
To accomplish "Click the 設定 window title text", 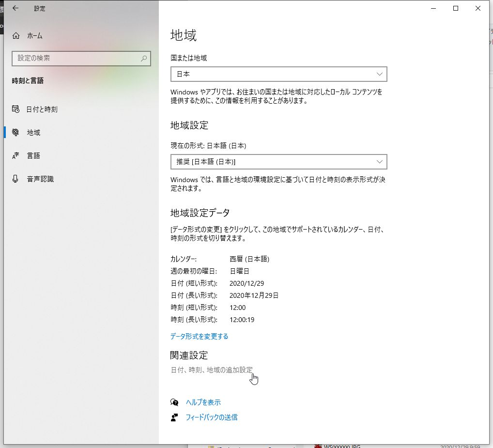I will pyautogui.click(x=40, y=9).
